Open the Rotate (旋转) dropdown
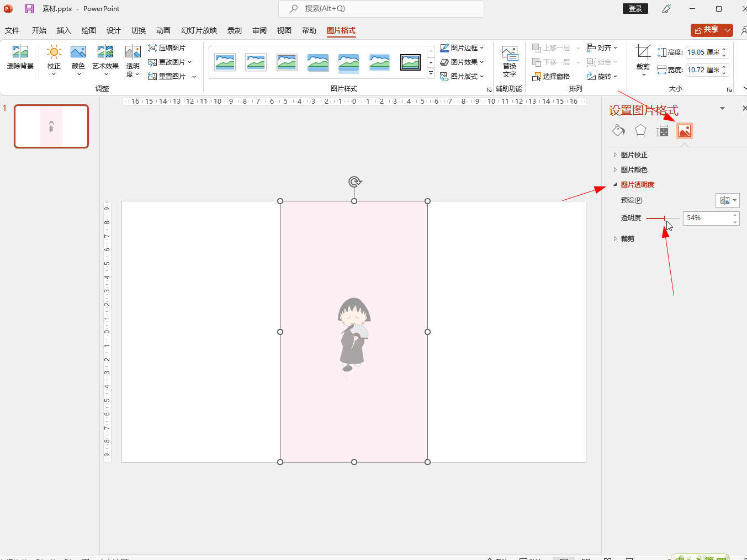This screenshot has height=560, width=747. (602, 77)
